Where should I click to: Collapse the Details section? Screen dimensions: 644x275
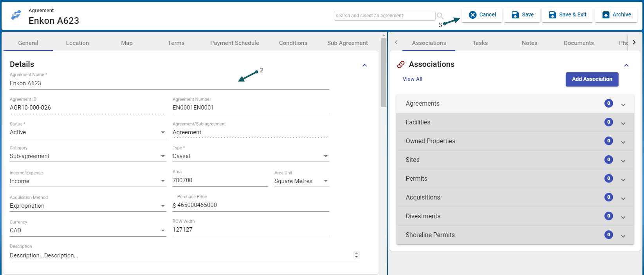364,65
